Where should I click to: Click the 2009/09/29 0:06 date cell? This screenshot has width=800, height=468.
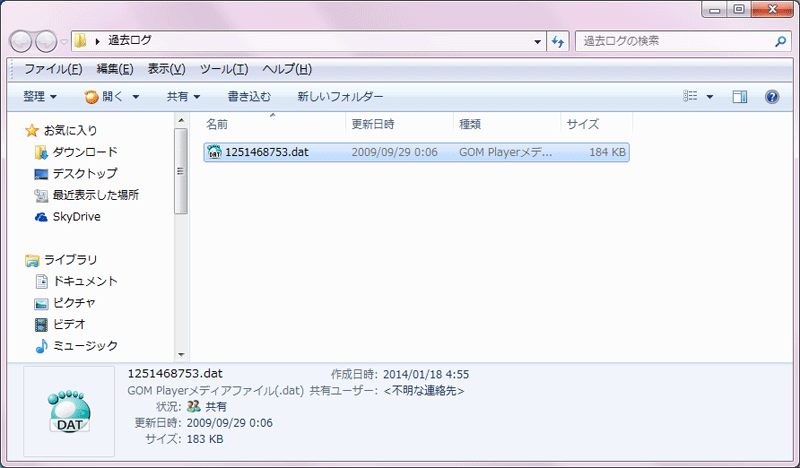tap(394, 152)
